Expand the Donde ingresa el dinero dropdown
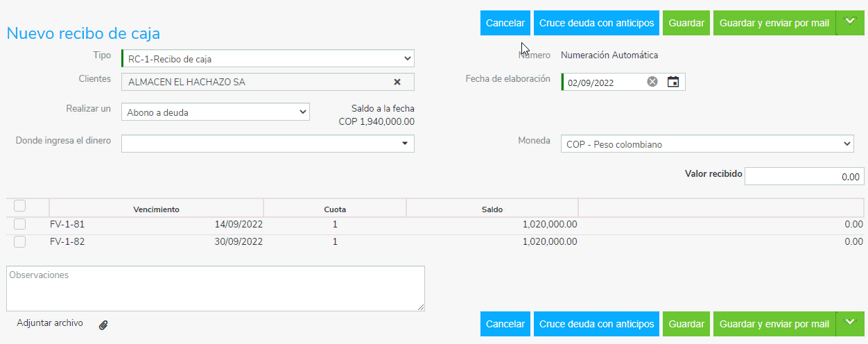This screenshot has height=344, width=868. click(268, 143)
